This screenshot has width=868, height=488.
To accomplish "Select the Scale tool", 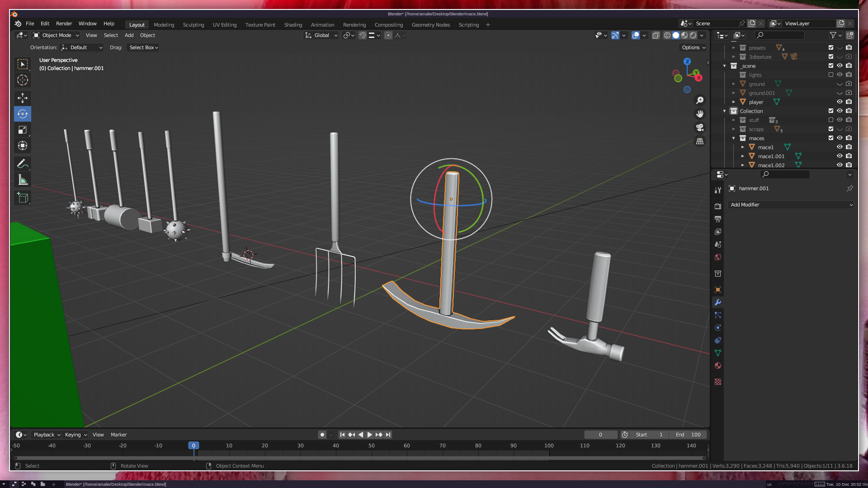I will tap(23, 130).
